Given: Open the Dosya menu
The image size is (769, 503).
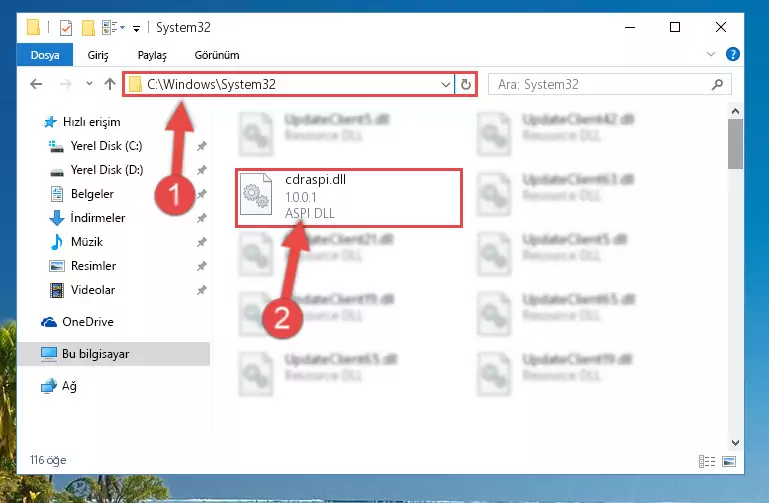Looking at the screenshot, I should [45, 55].
